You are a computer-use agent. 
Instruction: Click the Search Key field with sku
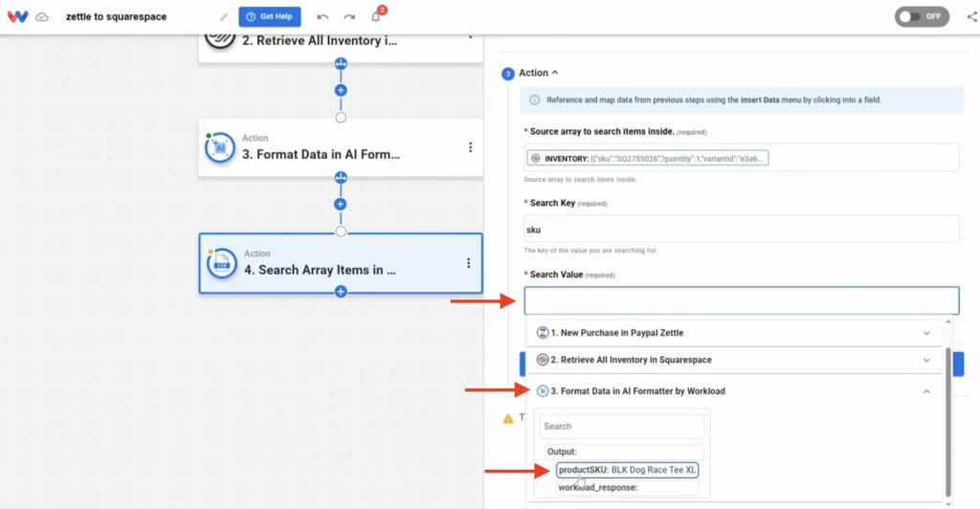[x=742, y=230]
